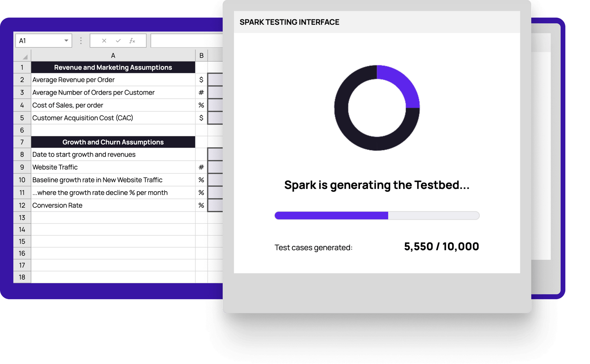Click the hash symbol for Average Number of Orders
This screenshot has width=590, height=364.
tap(201, 92)
